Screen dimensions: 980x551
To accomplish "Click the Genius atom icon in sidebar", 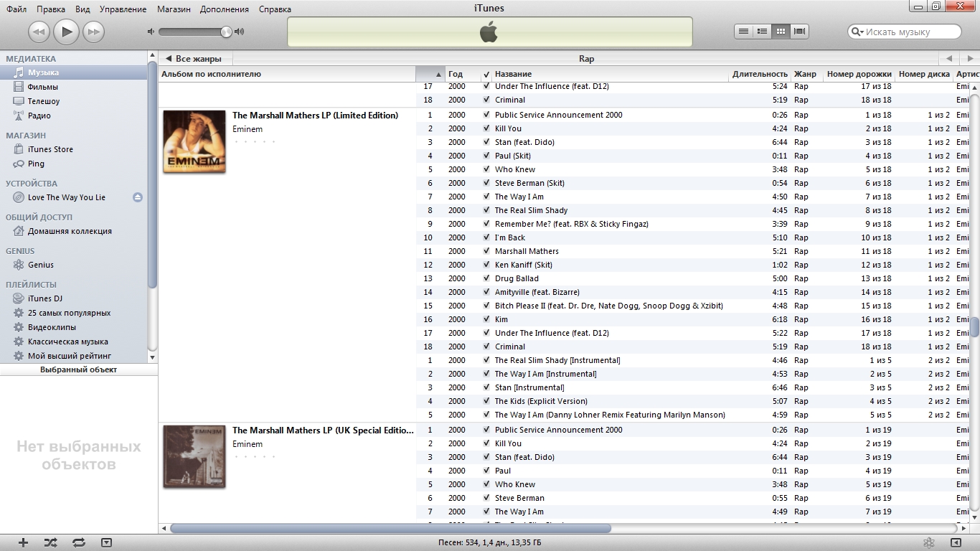I will 19,265.
